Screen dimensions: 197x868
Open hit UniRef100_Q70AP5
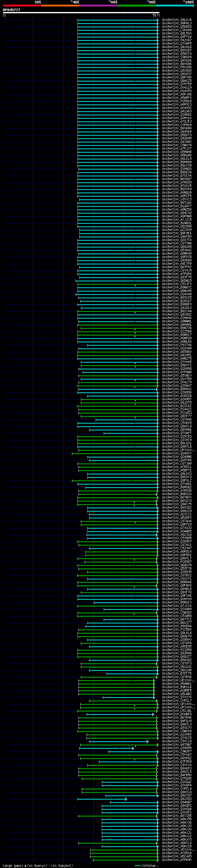(176, 43)
